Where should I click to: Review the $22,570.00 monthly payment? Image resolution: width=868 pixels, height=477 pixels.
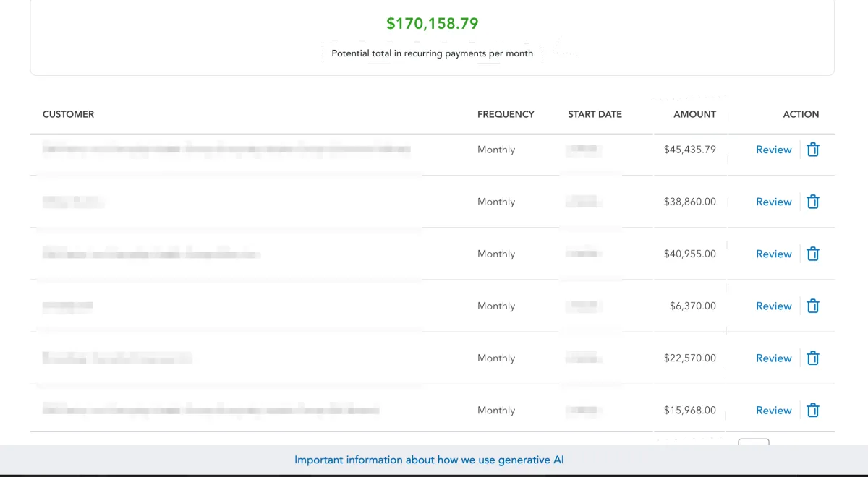click(773, 358)
